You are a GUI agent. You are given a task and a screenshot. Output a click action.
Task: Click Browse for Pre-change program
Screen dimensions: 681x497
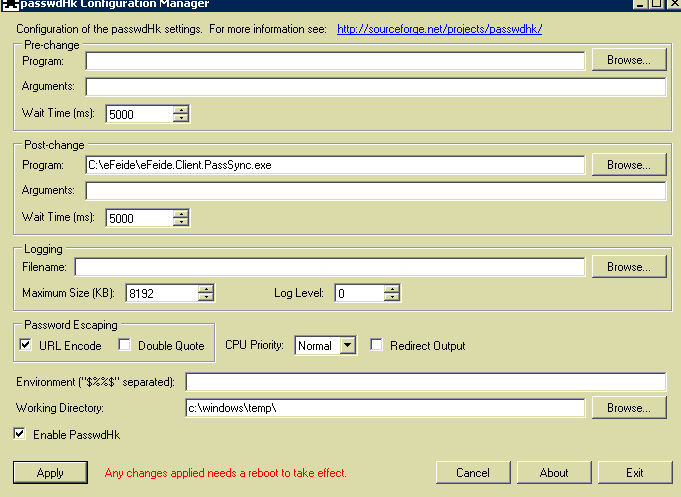pos(629,60)
